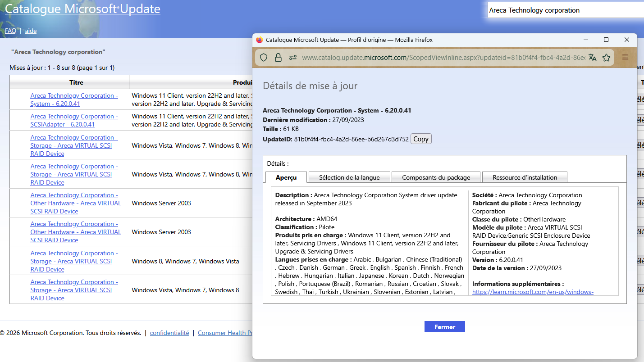
Task: Maximize the Firefox popup window
Action: coord(606,40)
